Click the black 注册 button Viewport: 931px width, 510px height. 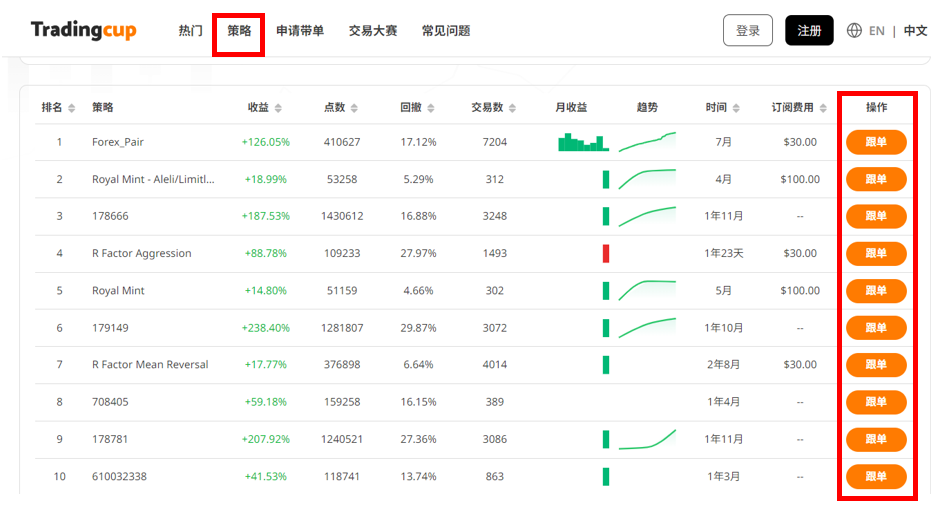(809, 31)
